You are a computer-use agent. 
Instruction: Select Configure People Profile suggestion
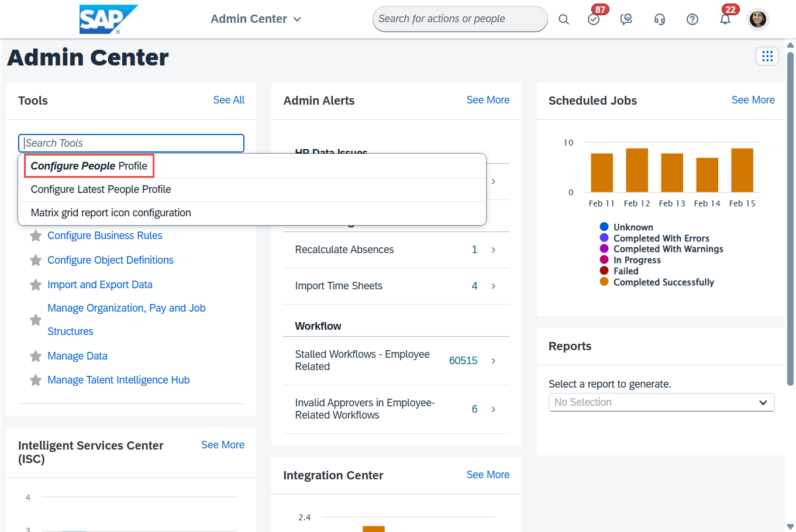(89, 166)
